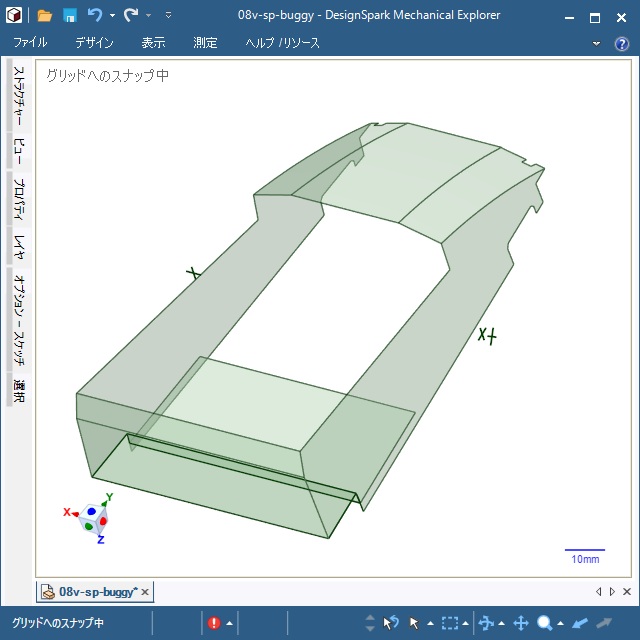Open the ファイル menu

[x=31, y=44]
